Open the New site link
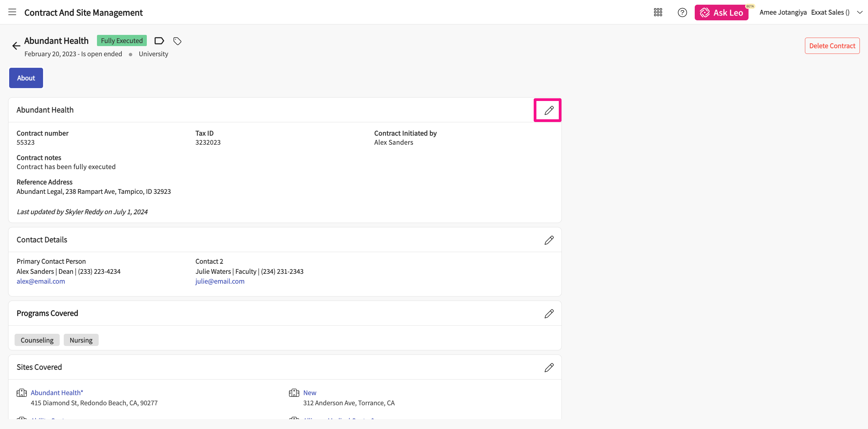This screenshot has width=868, height=429. coord(310,393)
